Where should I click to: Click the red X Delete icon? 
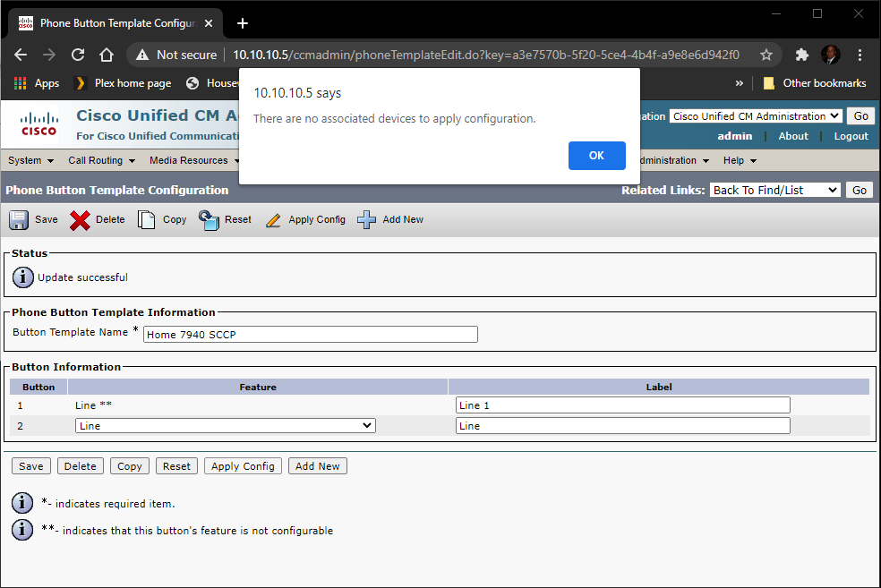tap(80, 220)
